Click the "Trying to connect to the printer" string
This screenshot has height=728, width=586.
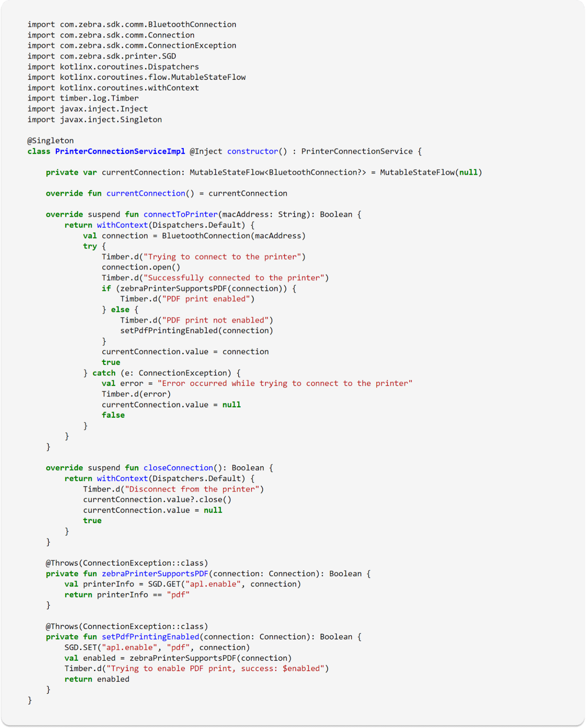222,257
